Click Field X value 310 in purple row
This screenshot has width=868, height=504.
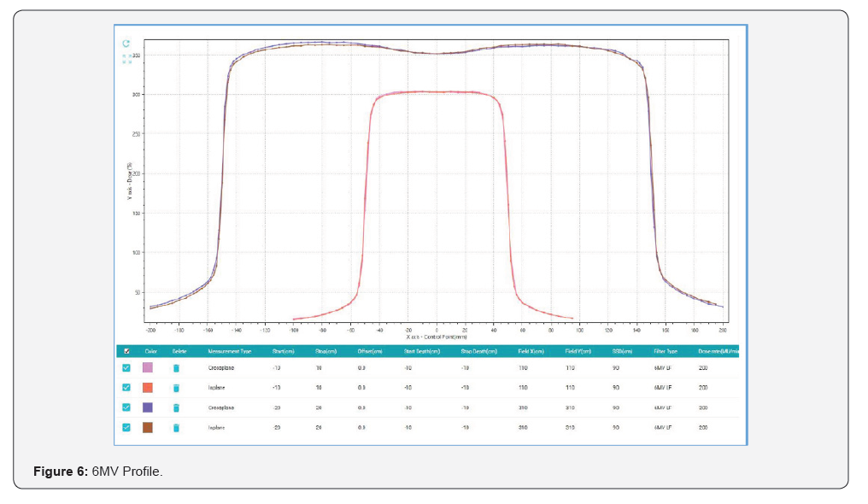[523, 407]
